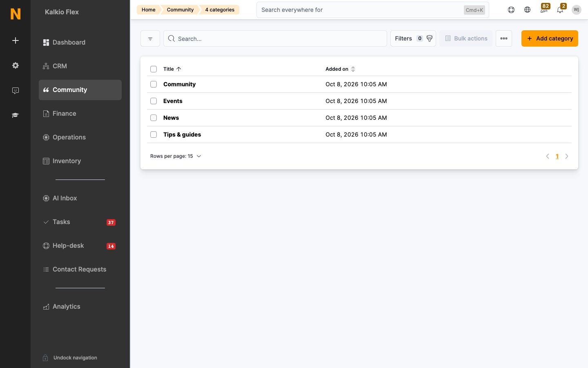The height and width of the screenshot is (368, 588).
Task: Open Dashboard in the sidebar
Action: point(80,43)
